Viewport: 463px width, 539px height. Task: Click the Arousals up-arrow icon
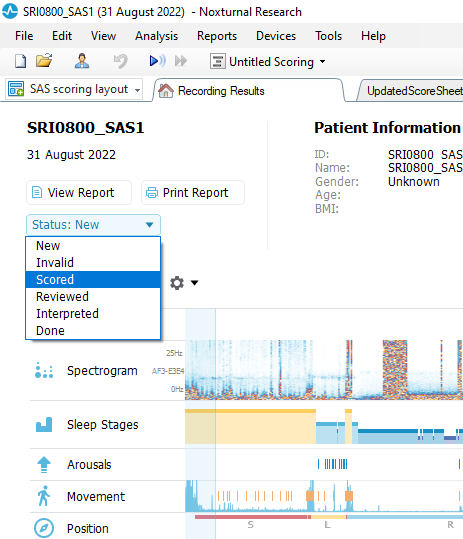(x=44, y=464)
